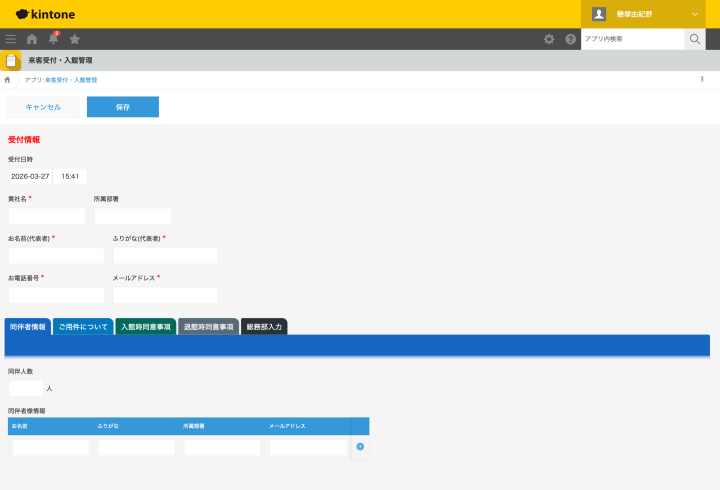Switch to the ご用件について tab
The width and height of the screenshot is (720, 490).
[x=83, y=327]
